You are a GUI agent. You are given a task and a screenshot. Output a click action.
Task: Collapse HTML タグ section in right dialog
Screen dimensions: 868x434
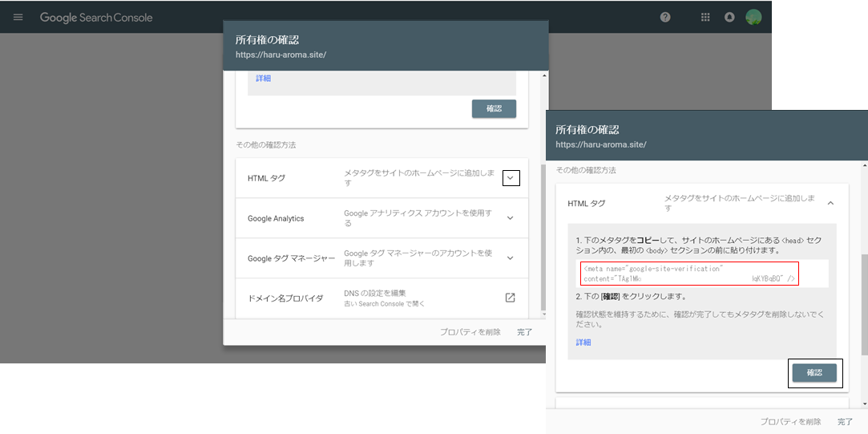(830, 204)
